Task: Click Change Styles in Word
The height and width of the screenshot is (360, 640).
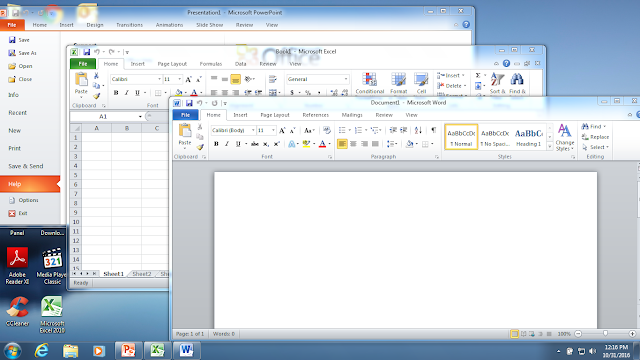Action: 565,138
